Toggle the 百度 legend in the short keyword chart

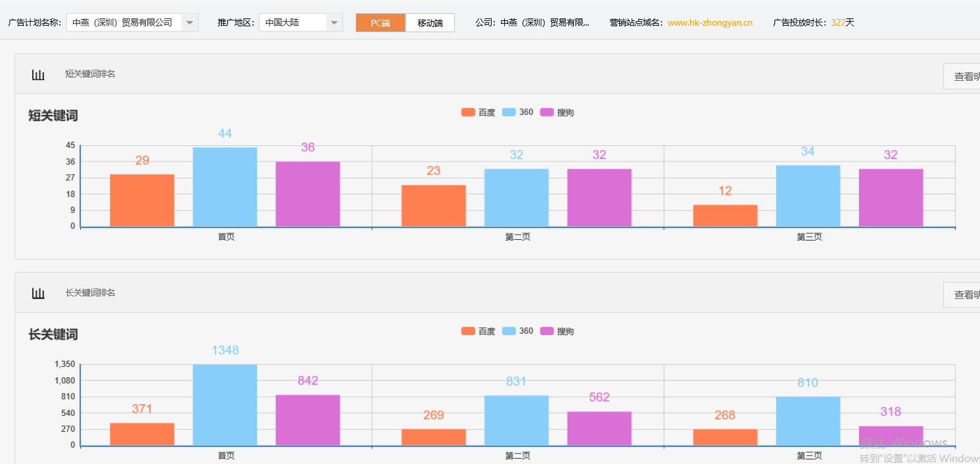(x=478, y=112)
